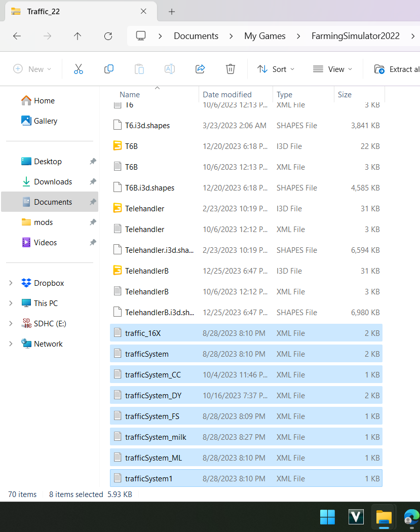The height and width of the screenshot is (532, 420).
Task: Open Downloads quick access folder
Action: tap(47, 182)
